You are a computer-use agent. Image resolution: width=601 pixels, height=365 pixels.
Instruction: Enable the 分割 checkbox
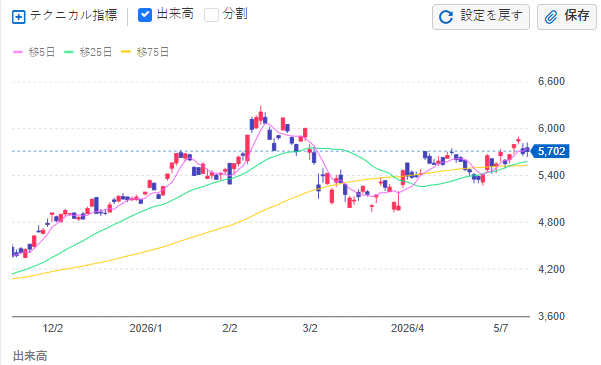(x=211, y=15)
